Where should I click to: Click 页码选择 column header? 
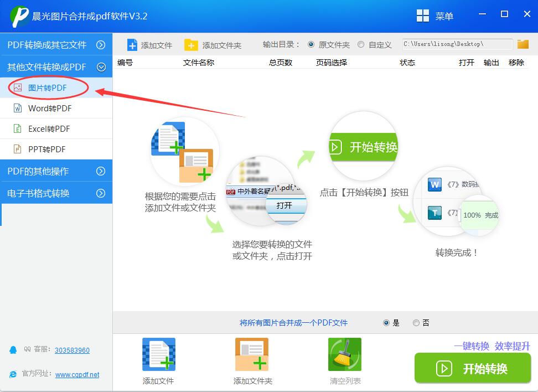pyautogui.click(x=332, y=63)
